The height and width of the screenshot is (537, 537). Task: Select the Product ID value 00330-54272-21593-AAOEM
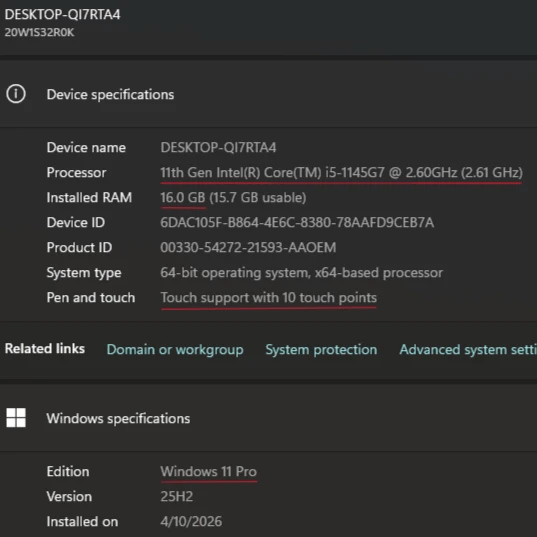pos(248,247)
